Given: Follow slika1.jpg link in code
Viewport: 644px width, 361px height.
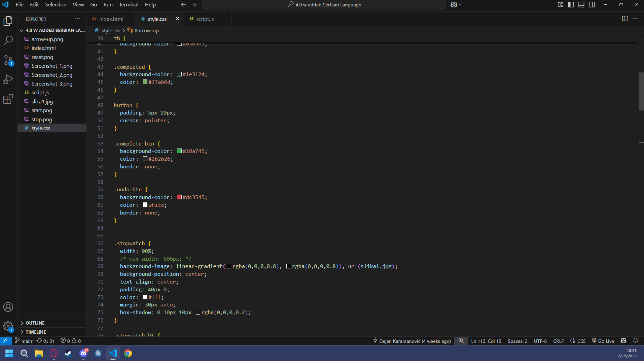Looking at the screenshot, I should pos(376,266).
